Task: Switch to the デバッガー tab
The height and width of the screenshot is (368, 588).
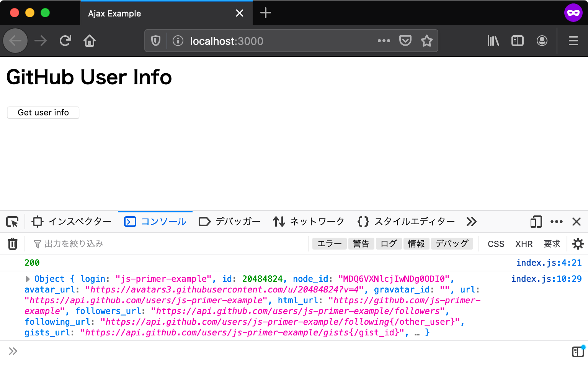Action: coord(238,222)
